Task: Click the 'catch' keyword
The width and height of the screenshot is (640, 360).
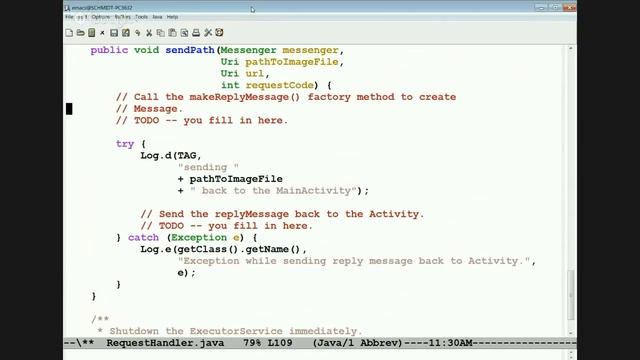Action: [143, 238]
